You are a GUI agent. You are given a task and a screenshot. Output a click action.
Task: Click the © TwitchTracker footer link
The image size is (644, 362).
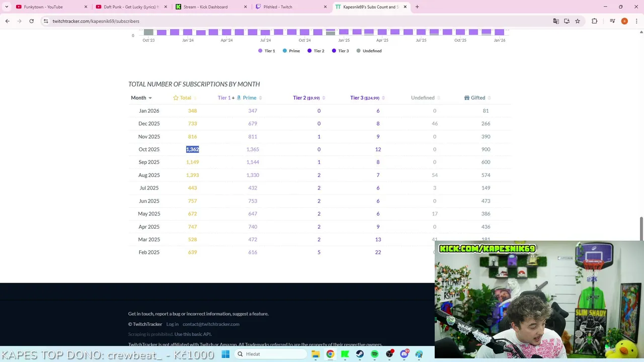coord(145,324)
